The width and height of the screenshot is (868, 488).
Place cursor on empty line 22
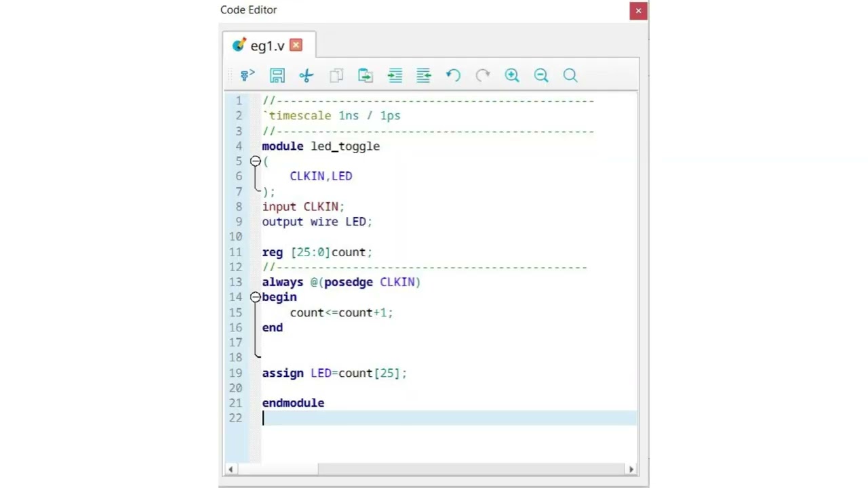(449, 418)
